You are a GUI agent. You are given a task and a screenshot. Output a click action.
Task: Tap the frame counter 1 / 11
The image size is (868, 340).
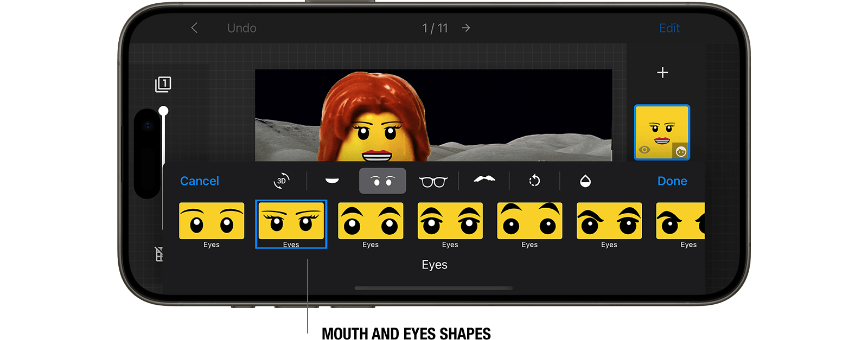435,28
